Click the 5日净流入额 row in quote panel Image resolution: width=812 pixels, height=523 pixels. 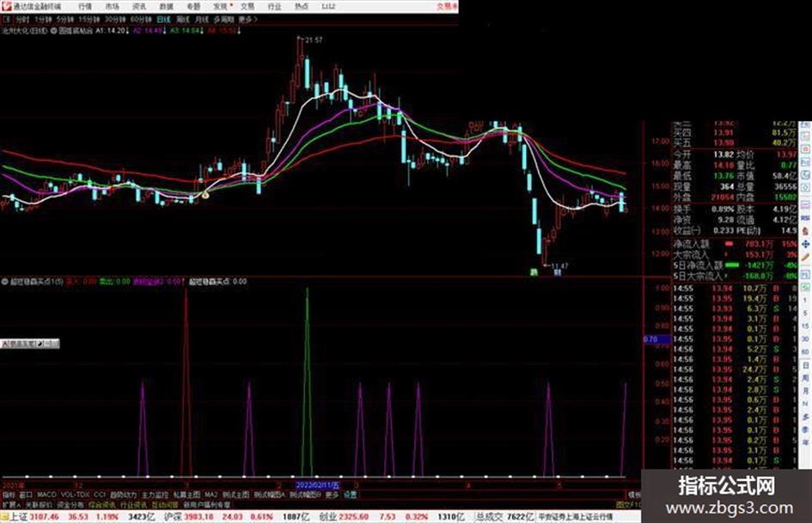735,265
